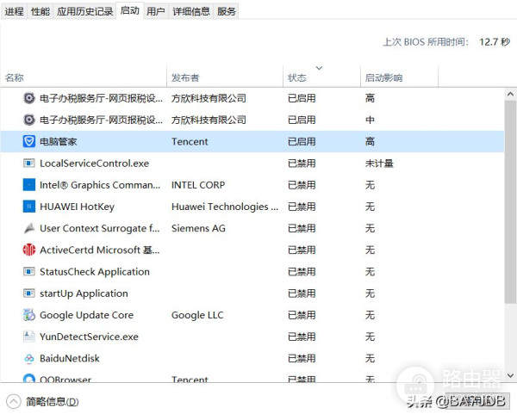Click 已禁用 status of LocalServiceControl.exe

(302, 164)
